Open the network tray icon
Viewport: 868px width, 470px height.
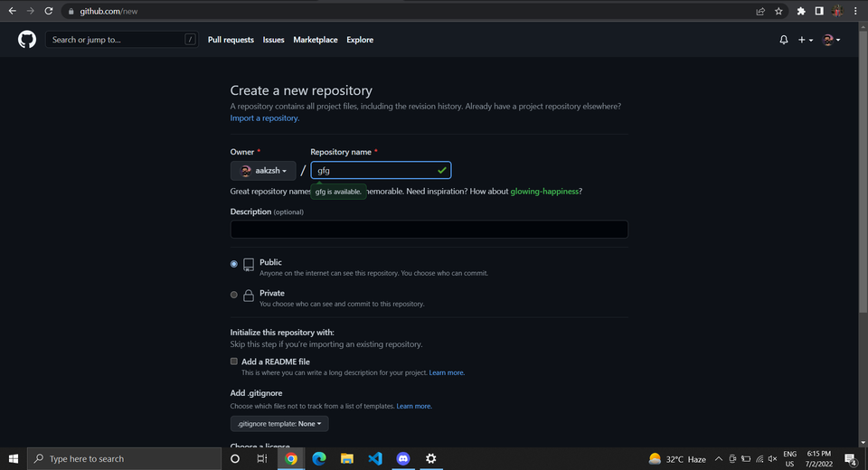(x=759, y=459)
